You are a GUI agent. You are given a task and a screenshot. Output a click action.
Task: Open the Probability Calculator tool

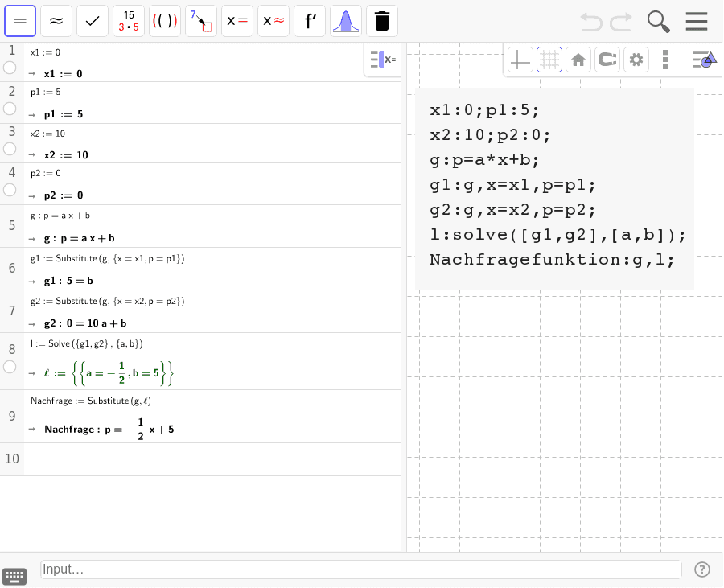coord(346,21)
